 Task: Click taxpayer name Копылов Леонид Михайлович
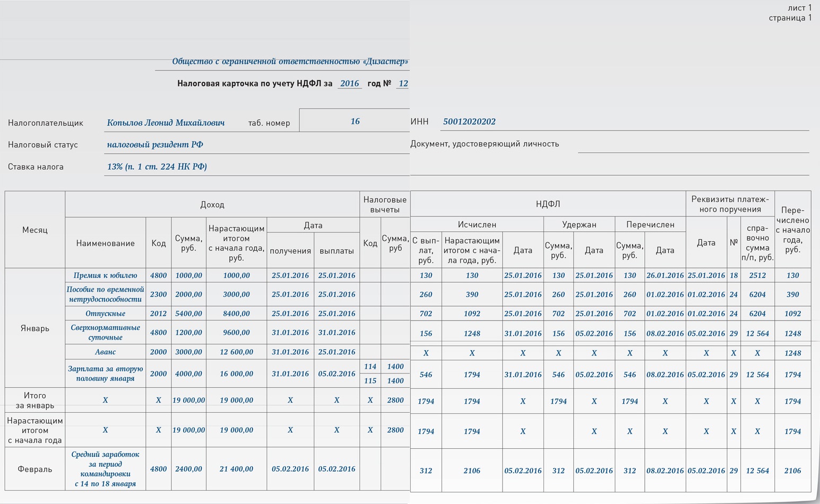(x=166, y=123)
